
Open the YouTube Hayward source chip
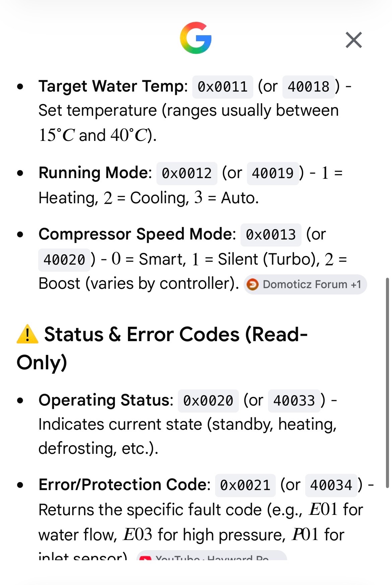[x=212, y=555]
